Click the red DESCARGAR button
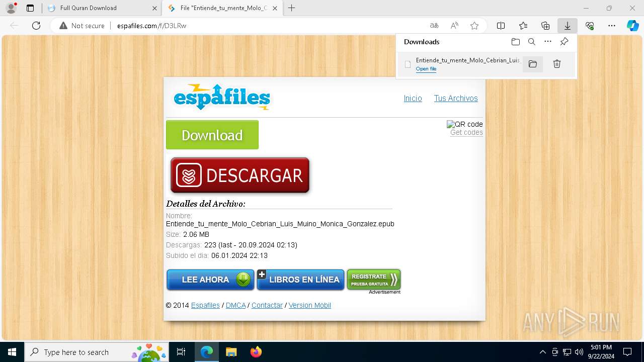This screenshot has height=362, width=644. [240, 175]
